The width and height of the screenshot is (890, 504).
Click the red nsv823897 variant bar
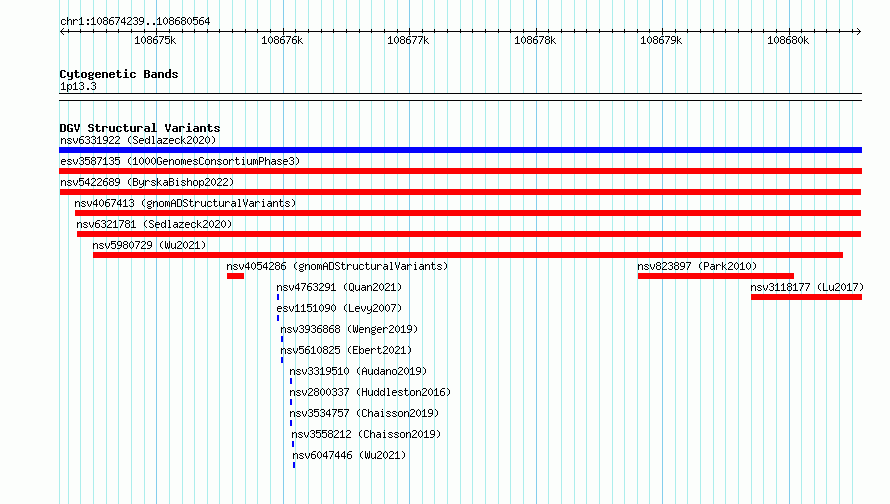pos(716,276)
